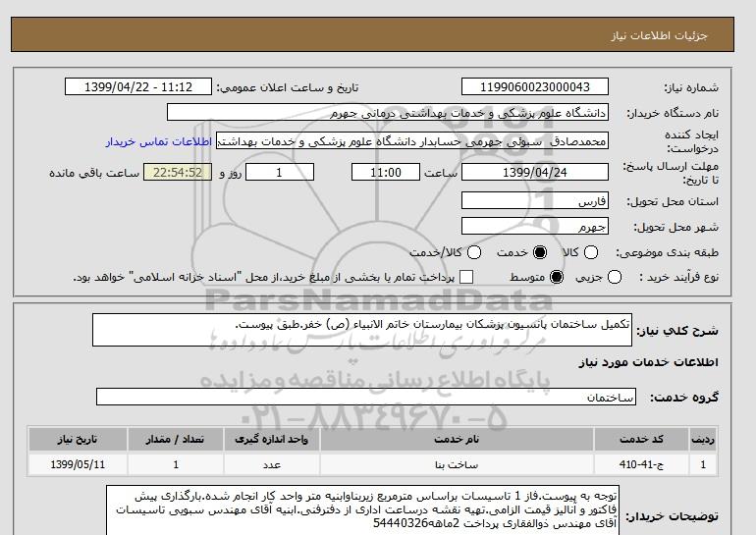Click the buyer notes text area
Image resolution: width=756 pixels, height=535 pixels.
(362, 510)
